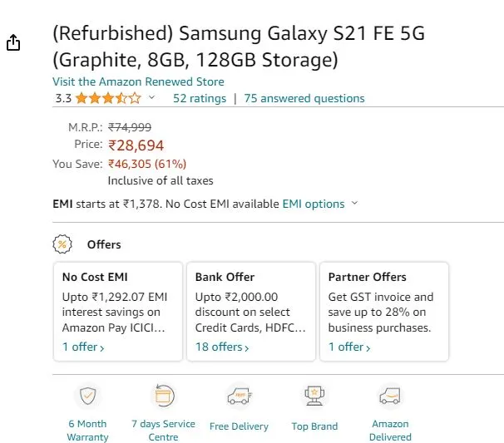
Task: Expand the rating breakdown chevron
Action: pyautogui.click(x=151, y=97)
